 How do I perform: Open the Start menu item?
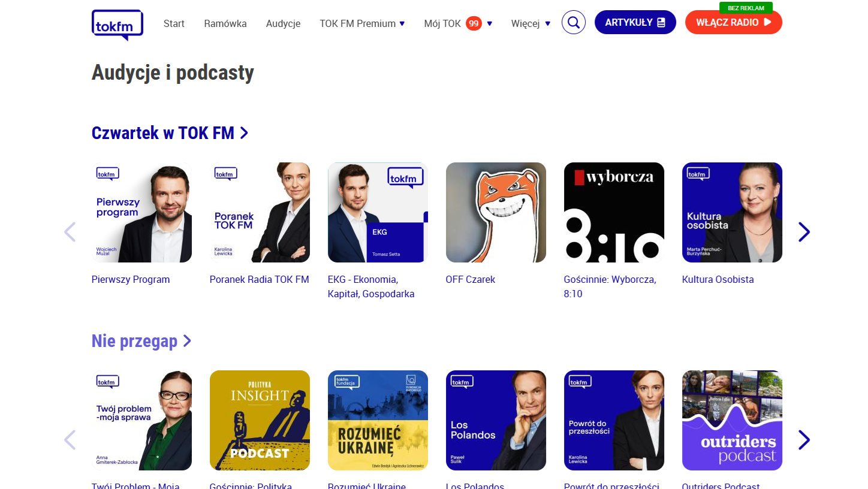174,23
